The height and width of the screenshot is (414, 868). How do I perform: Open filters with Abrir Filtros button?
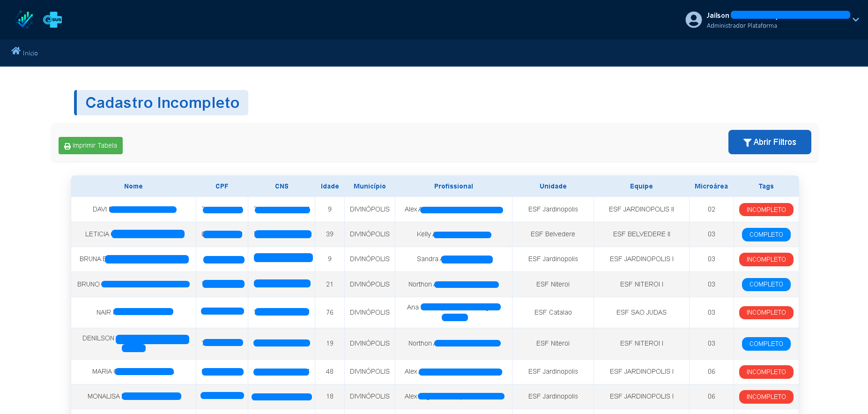[769, 142]
